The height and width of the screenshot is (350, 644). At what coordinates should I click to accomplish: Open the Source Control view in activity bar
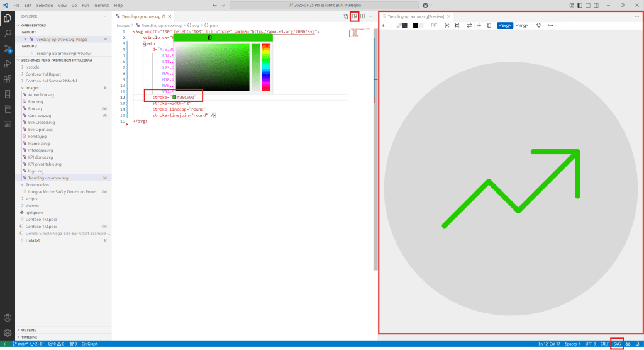8,48
